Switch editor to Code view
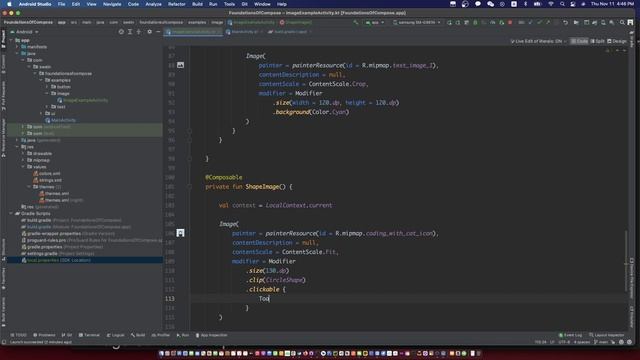 point(579,41)
